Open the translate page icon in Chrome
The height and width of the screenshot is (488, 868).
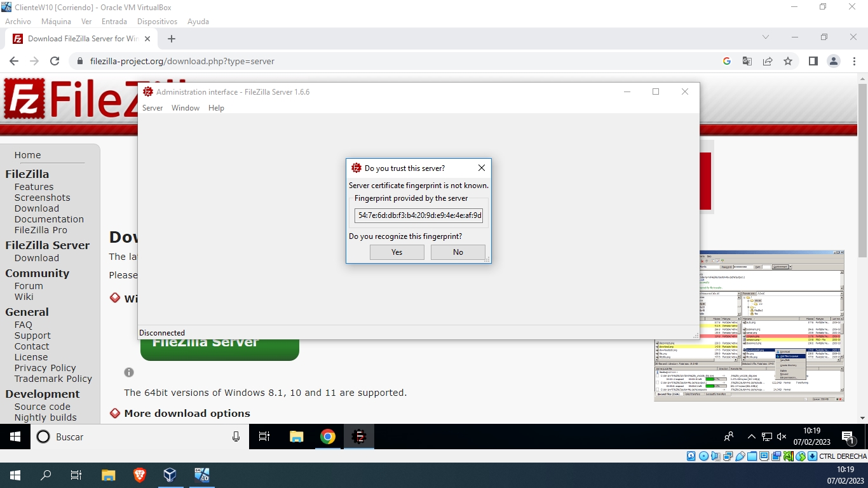point(747,62)
